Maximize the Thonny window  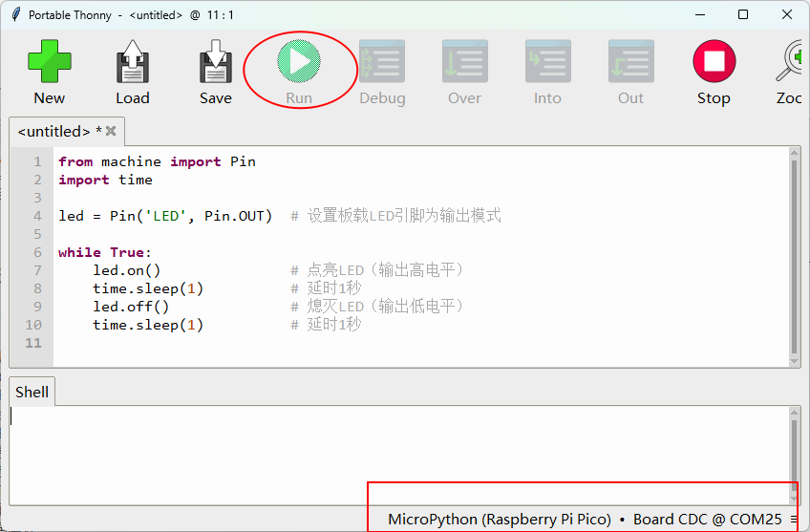coord(743,14)
